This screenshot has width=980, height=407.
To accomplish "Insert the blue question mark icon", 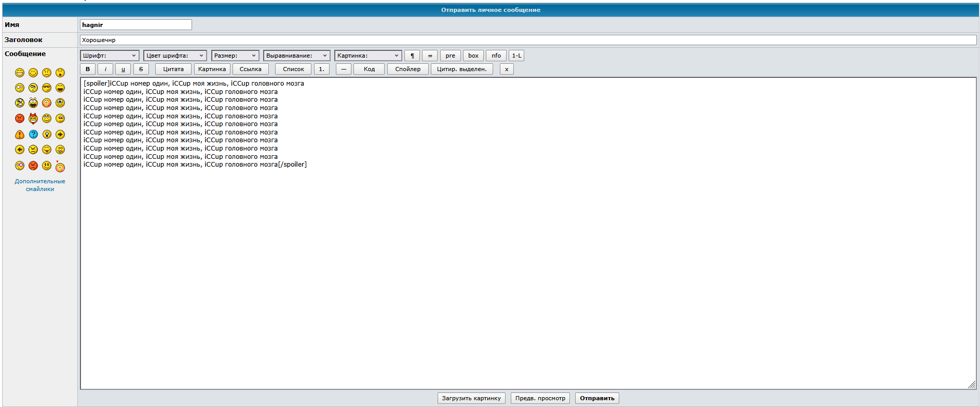I will point(33,134).
